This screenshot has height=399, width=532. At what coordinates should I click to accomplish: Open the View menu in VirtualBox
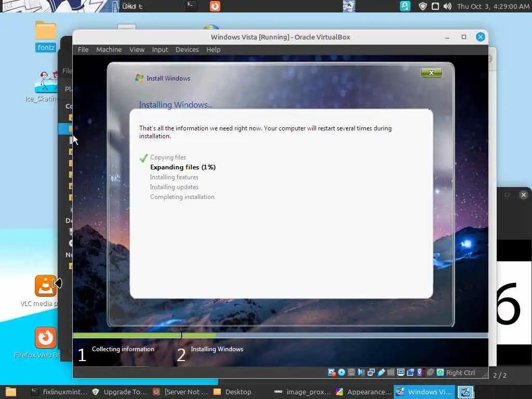137,49
